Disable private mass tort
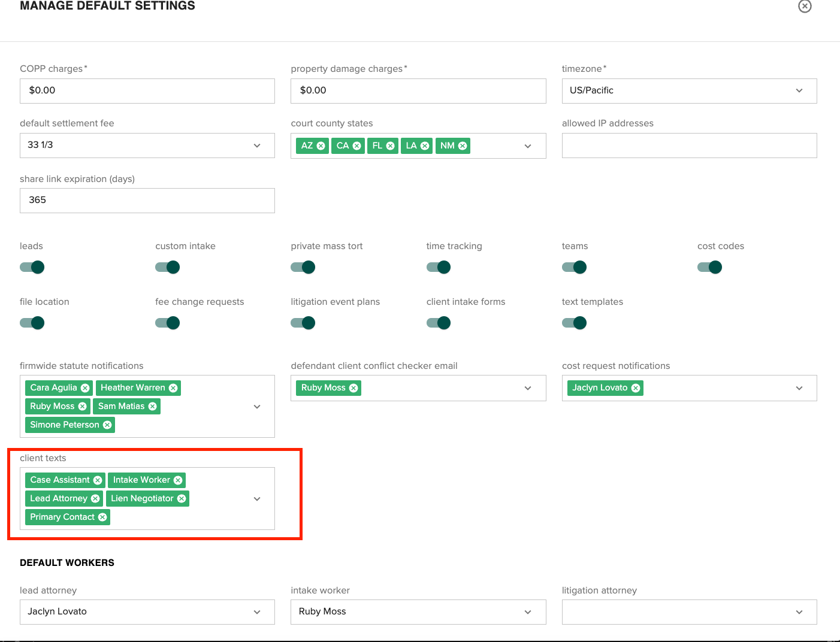The height and width of the screenshot is (642, 840). pos(303,267)
